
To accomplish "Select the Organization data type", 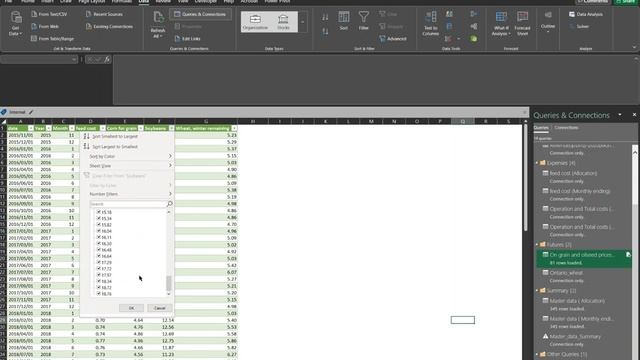I will pos(255,22).
